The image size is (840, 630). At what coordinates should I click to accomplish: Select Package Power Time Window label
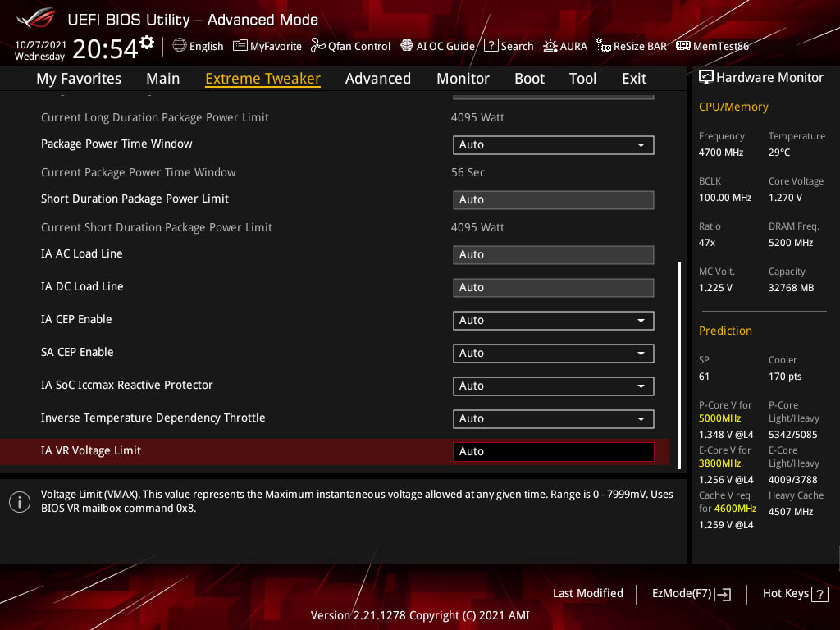[x=116, y=144]
